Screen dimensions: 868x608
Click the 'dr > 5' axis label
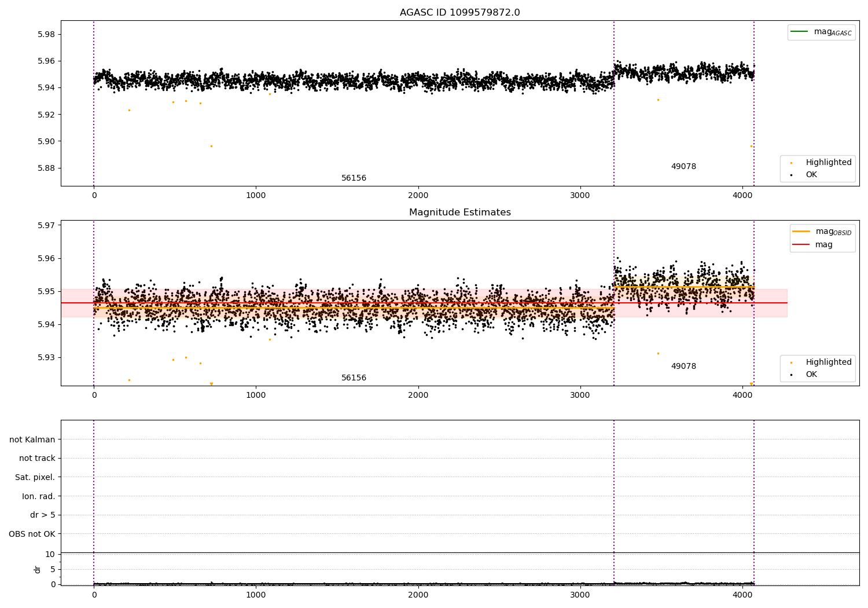[x=43, y=515]
